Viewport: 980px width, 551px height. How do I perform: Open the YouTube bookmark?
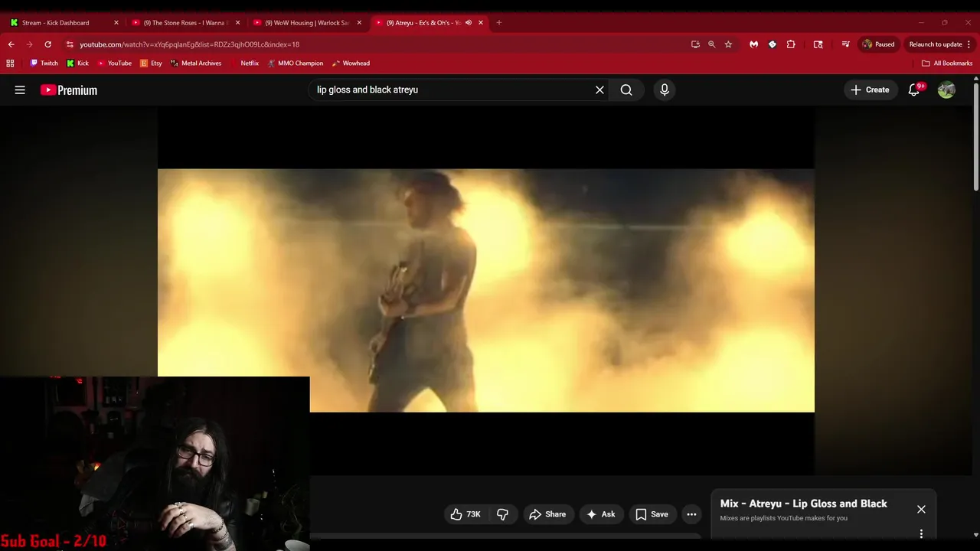coord(114,64)
